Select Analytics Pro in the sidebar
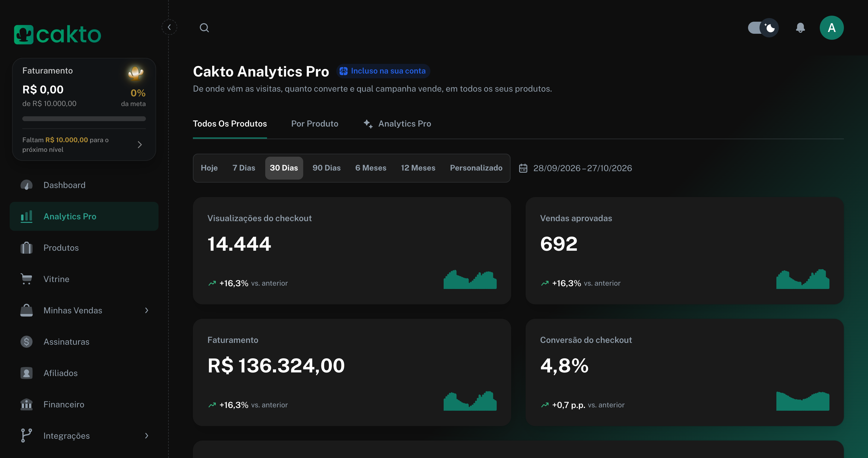The image size is (868, 458). (x=84, y=217)
